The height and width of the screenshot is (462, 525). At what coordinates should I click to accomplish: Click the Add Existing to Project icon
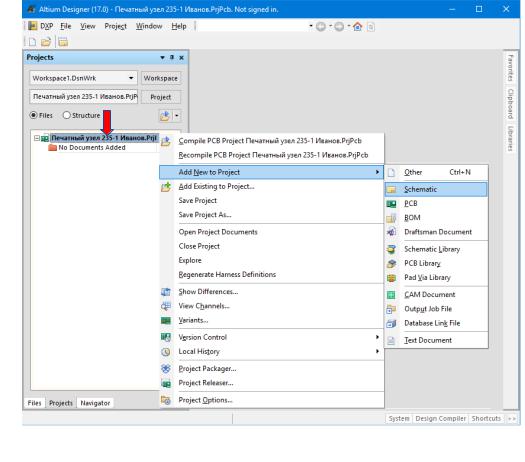tap(166, 187)
